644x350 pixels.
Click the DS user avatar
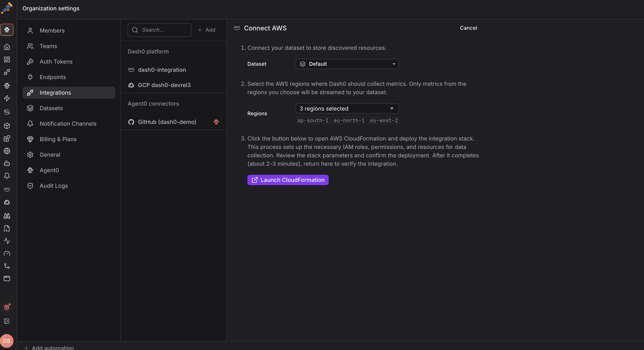click(7, 341)
